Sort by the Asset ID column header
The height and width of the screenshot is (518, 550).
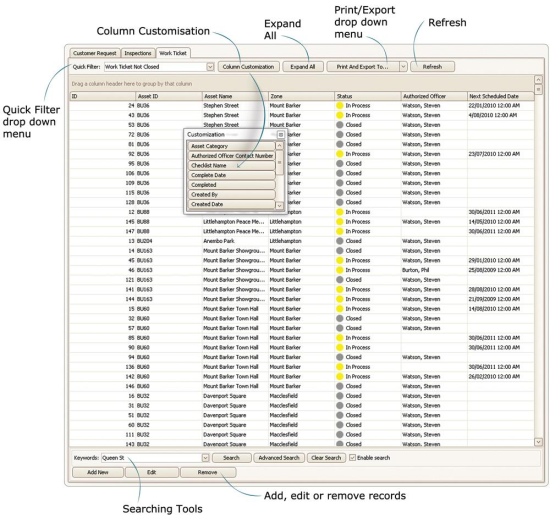pos(169,96)
